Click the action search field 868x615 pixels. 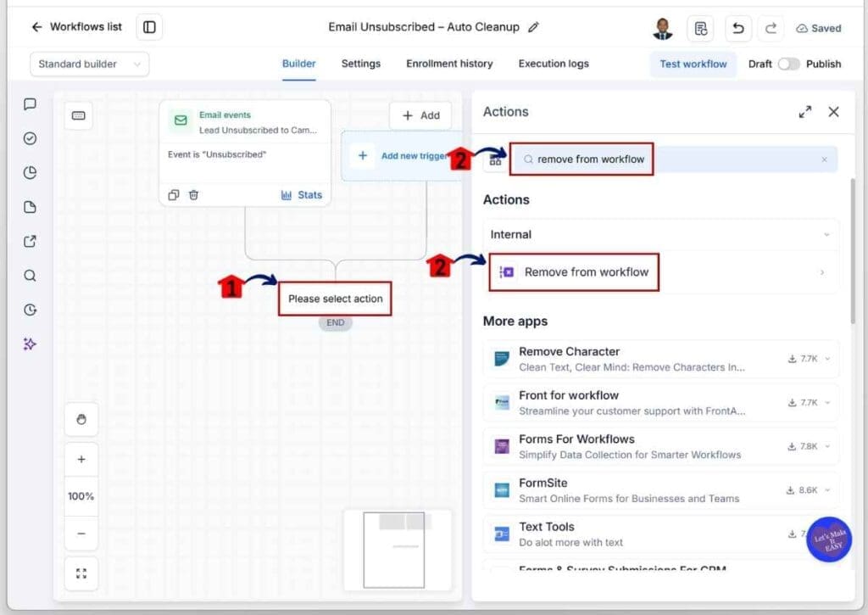coord(672,159)
